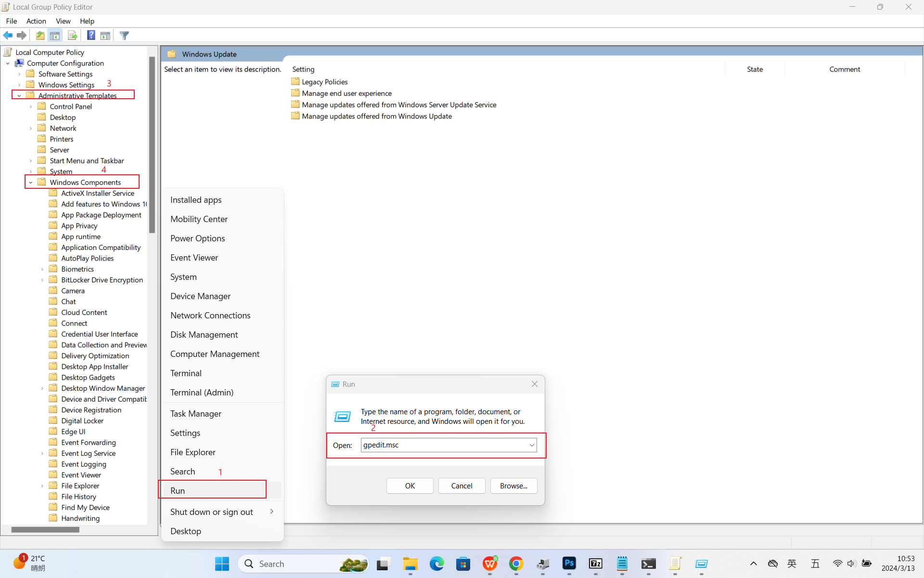Click the Show/Hide Action Pane toolbar icon

pos(105,35)
